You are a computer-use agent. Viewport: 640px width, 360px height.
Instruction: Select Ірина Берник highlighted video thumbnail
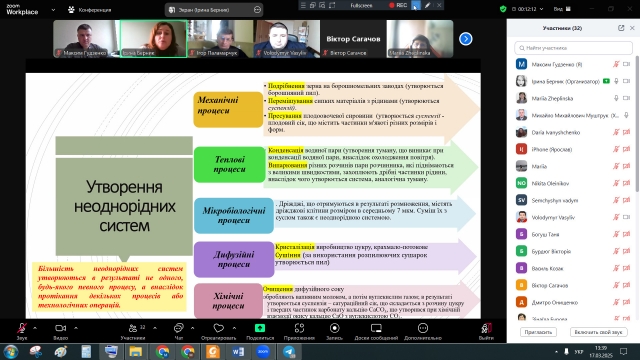(x=153, y=39)
